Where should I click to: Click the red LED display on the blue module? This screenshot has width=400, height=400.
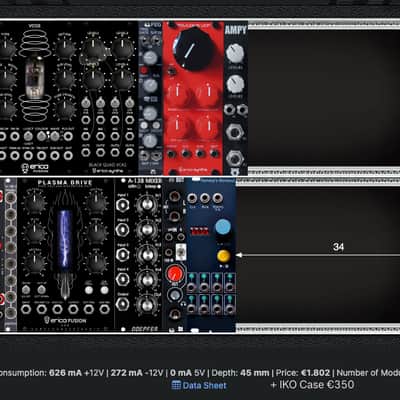pos(199,231)
